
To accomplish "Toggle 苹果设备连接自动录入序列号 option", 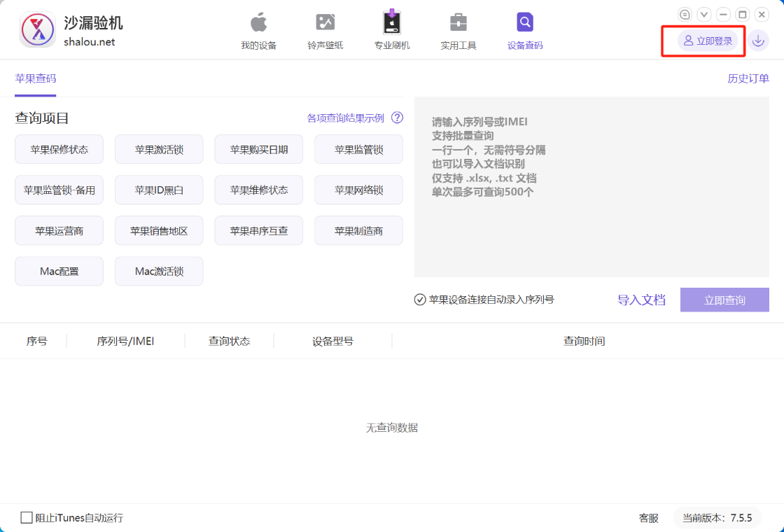I will pyautogui.click(x=420, y=300).
